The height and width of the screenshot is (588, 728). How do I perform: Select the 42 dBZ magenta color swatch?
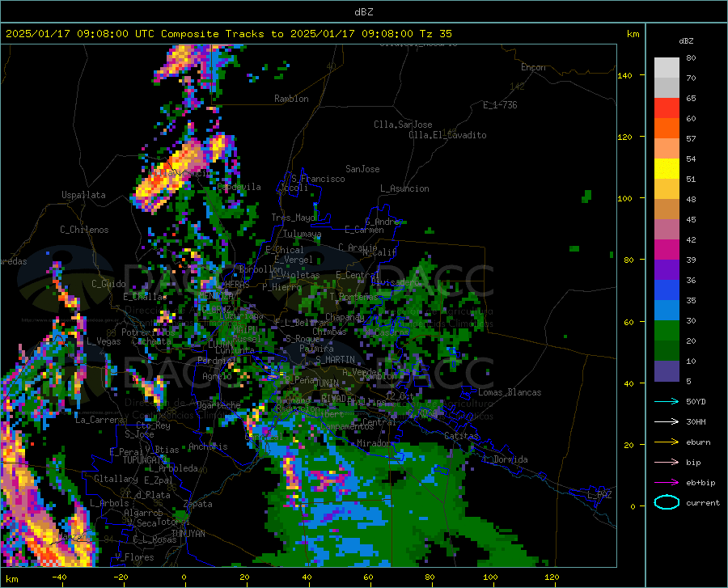[667, 250]
